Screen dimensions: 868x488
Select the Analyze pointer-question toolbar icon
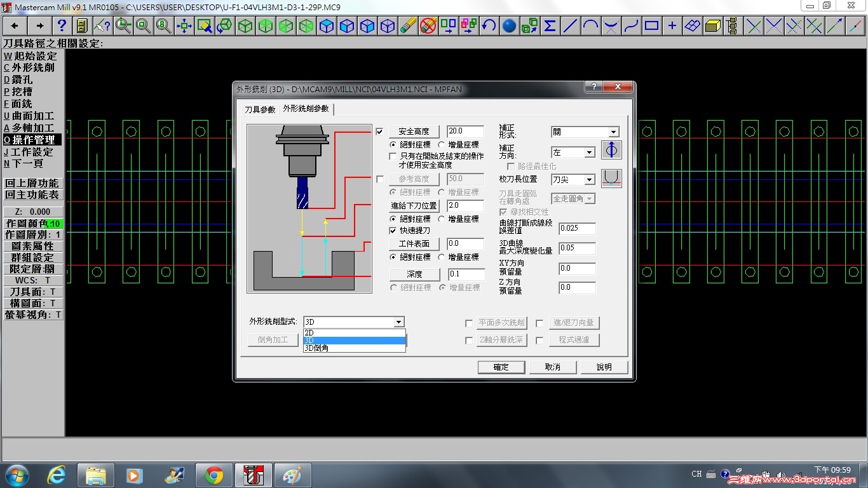click(x=102, y=26)
